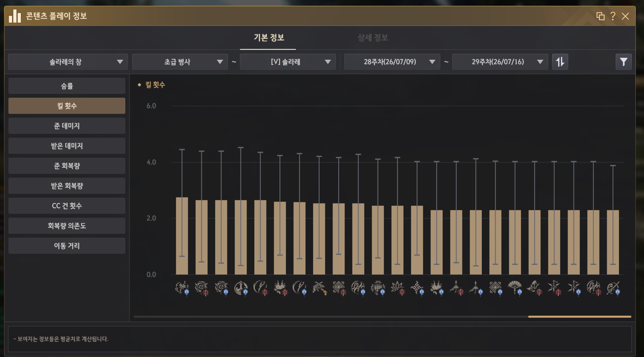Viewport: 644px width, 357px height.
Task: Select the 회복량 의존도 stat
Action: pos(67,226)
